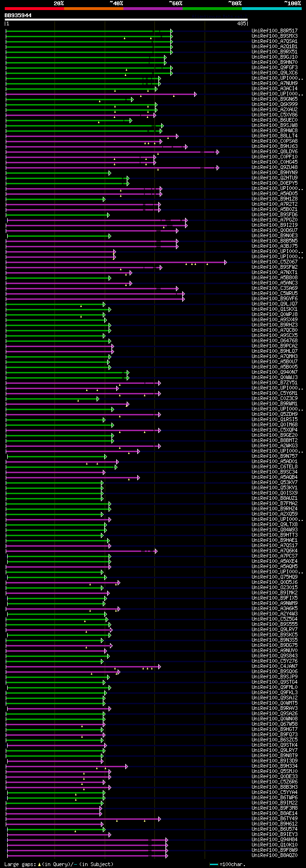The height and width of the screenshot is (868, 306).
Task: Select hit label UniRef100_Q9LXC6
Action: tap(274, 73)
